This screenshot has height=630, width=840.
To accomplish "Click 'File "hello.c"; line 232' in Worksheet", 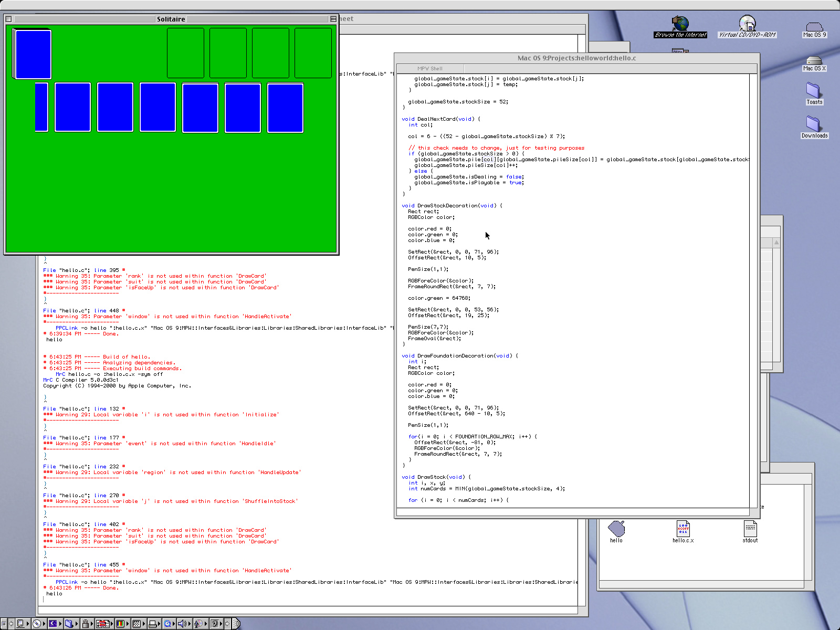I will coord(81,467).
